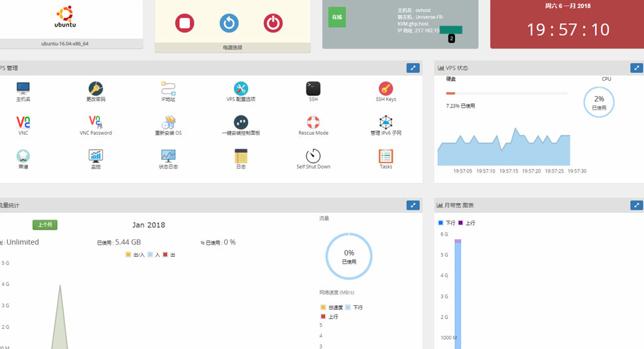Toggle 出/入 series in traffic legend
This screenshot has height=349, width=644.
tap(129, 254)
